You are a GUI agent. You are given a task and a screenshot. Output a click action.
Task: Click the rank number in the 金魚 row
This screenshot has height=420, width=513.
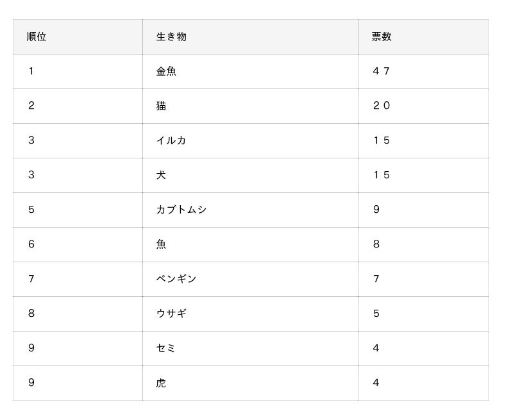pyautogui.click(x=31, y=71)
